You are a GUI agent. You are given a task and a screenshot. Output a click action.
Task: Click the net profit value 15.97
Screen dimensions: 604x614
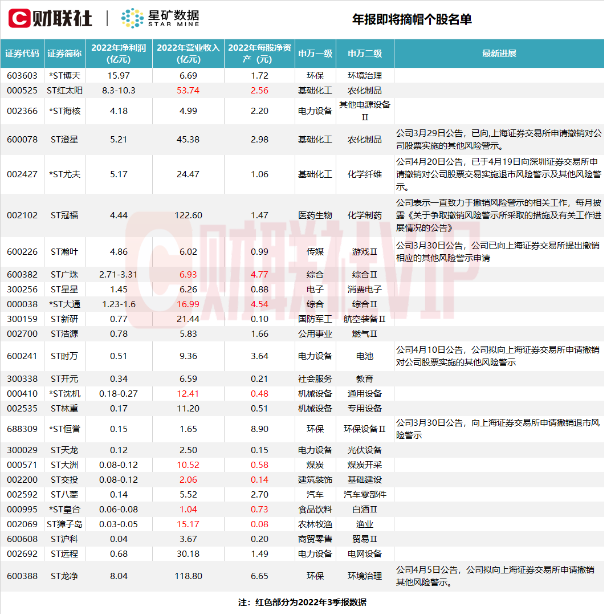[x=119, y=76]
